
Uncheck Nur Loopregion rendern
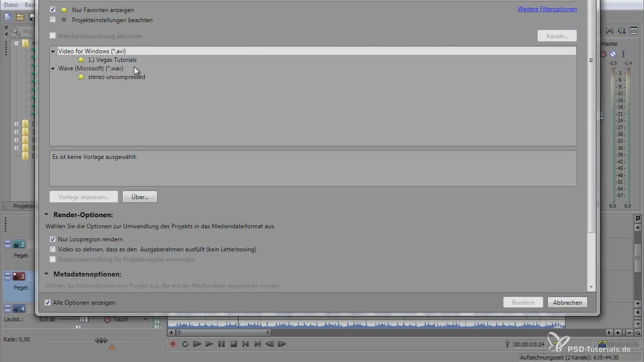pos(53,239)
